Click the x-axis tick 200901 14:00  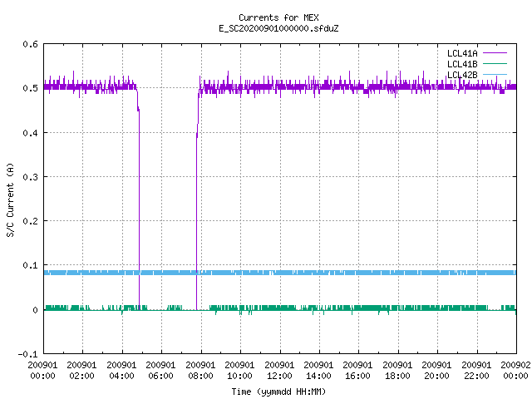(x=319, y=371)
